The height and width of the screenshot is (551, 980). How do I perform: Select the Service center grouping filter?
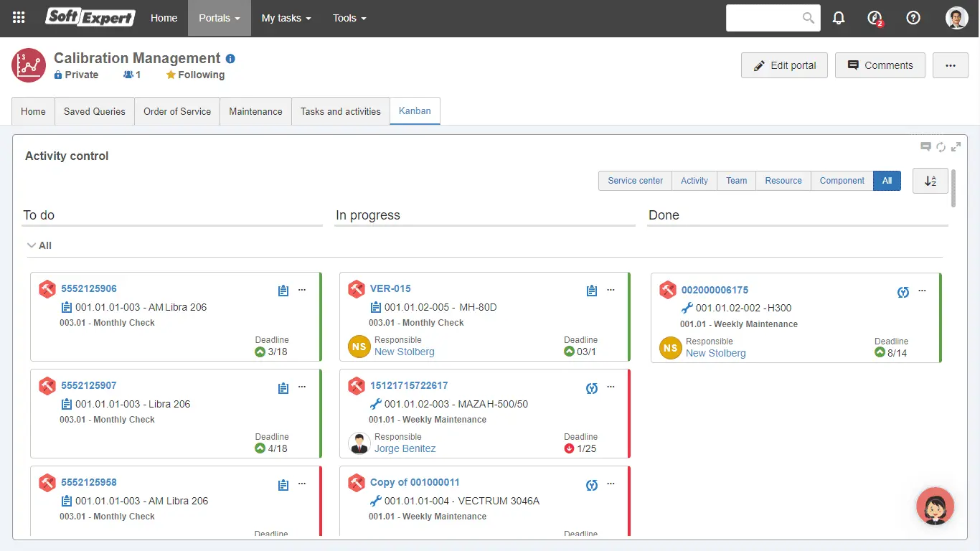pos(635,181)
